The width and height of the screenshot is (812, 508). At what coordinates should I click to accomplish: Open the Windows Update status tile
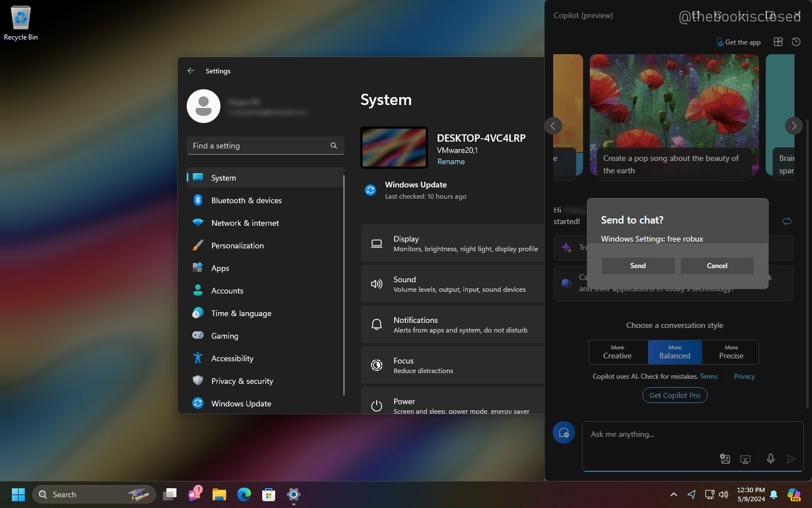(x=416, y=190)
